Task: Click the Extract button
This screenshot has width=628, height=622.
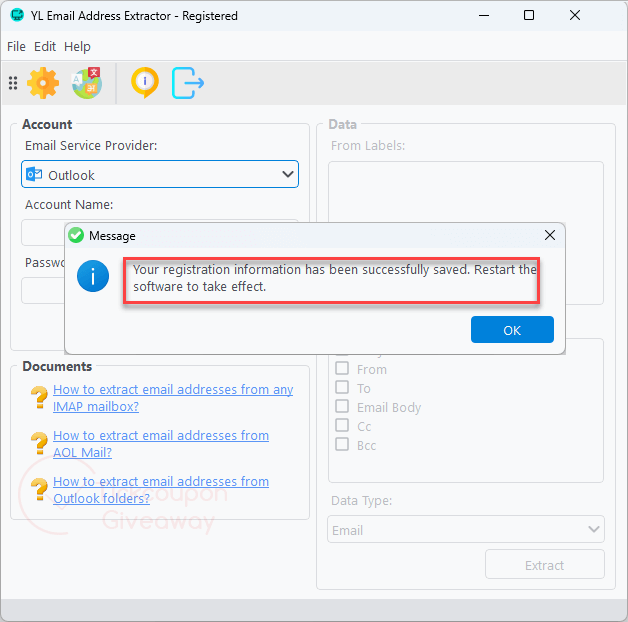Action: [x=545, y=564]
